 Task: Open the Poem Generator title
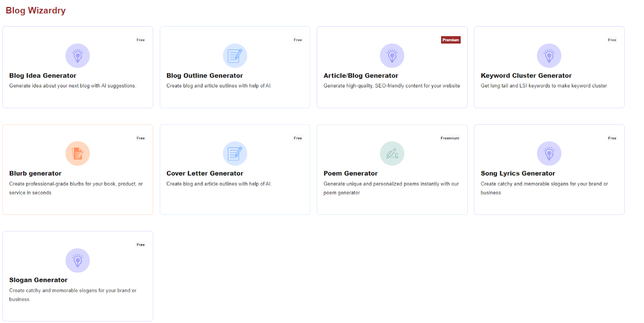point(351,174)
